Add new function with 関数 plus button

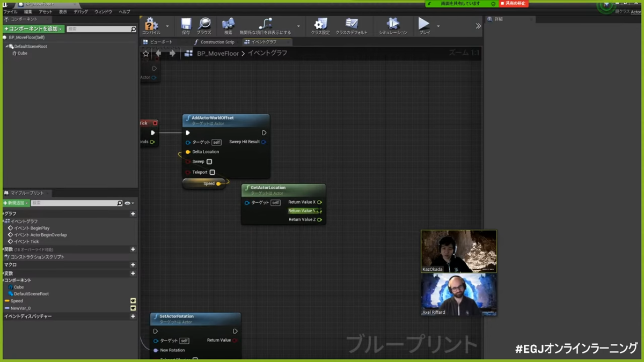point(133,249)
